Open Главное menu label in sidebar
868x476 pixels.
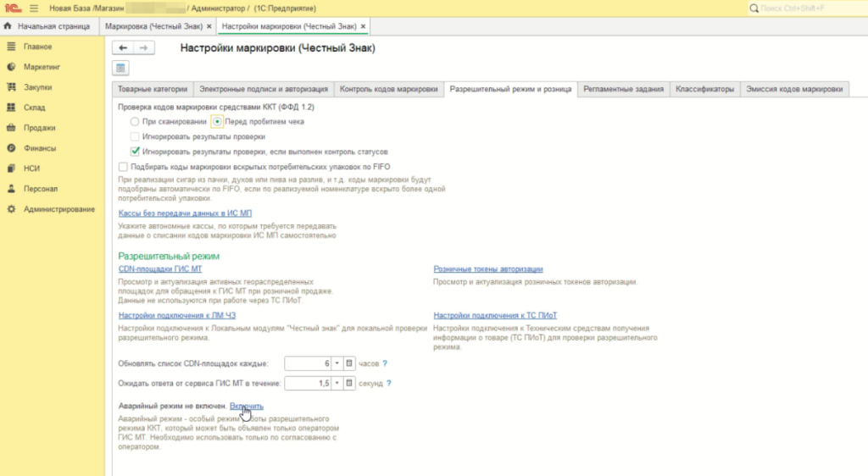37,47
